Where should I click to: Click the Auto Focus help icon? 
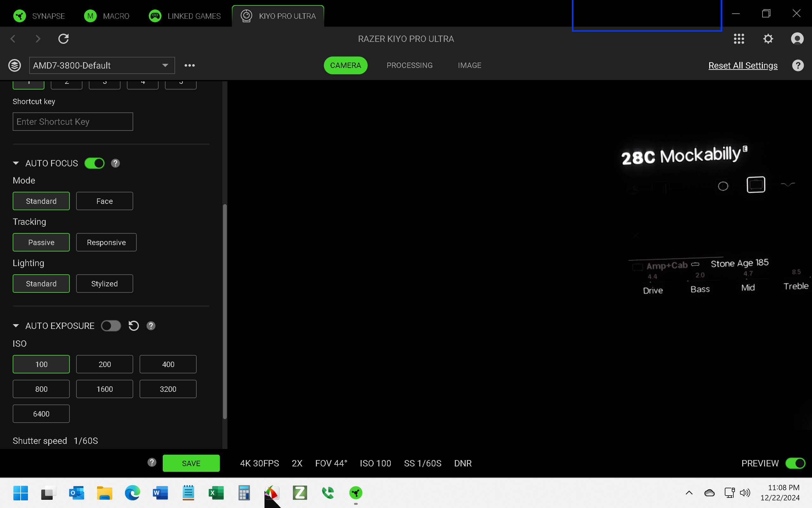(115, 163)
